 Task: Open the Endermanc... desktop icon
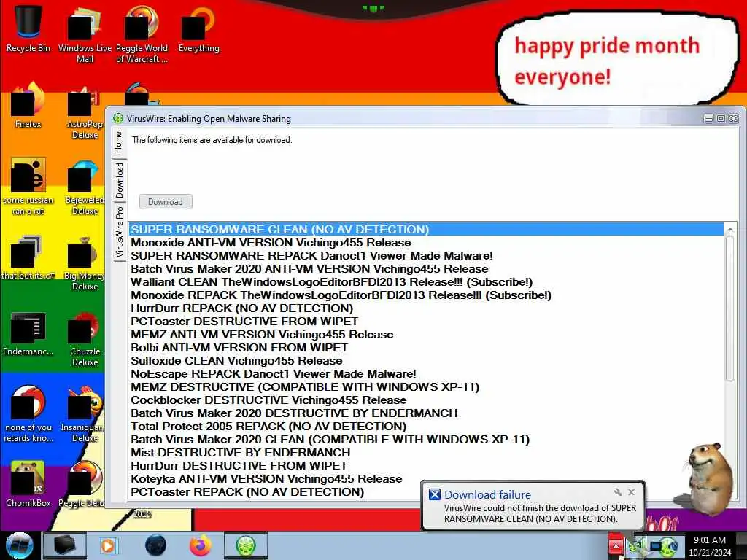pos(28,333)
